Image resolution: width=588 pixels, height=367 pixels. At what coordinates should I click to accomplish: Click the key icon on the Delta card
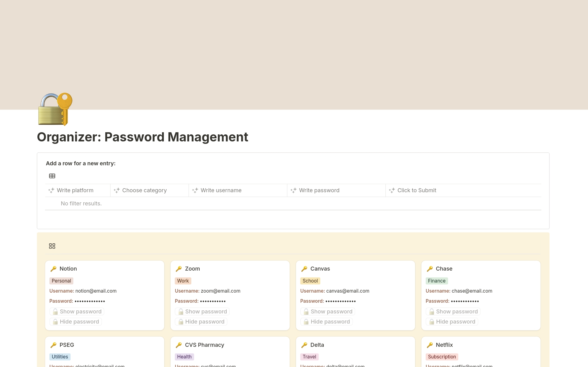(304, 345)
